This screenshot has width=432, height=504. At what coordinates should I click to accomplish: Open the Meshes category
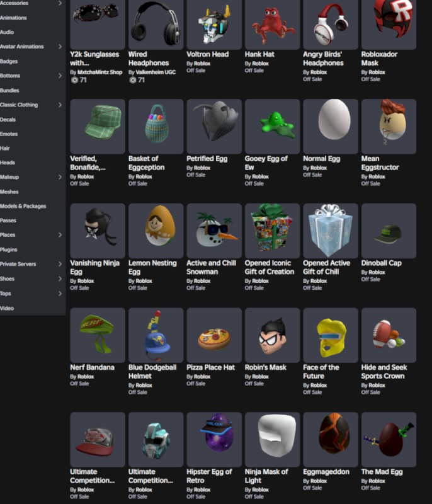point(9,192)
